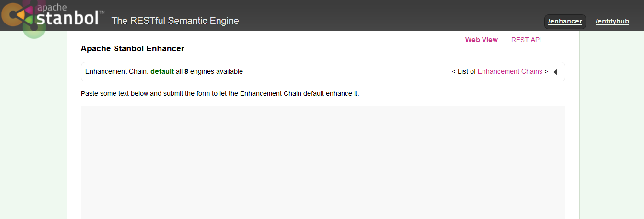Image resolution: width=644 pixels, height=219 pixels.
Task: Follow the Enhancement Chains link
Action: pos(510,71)
